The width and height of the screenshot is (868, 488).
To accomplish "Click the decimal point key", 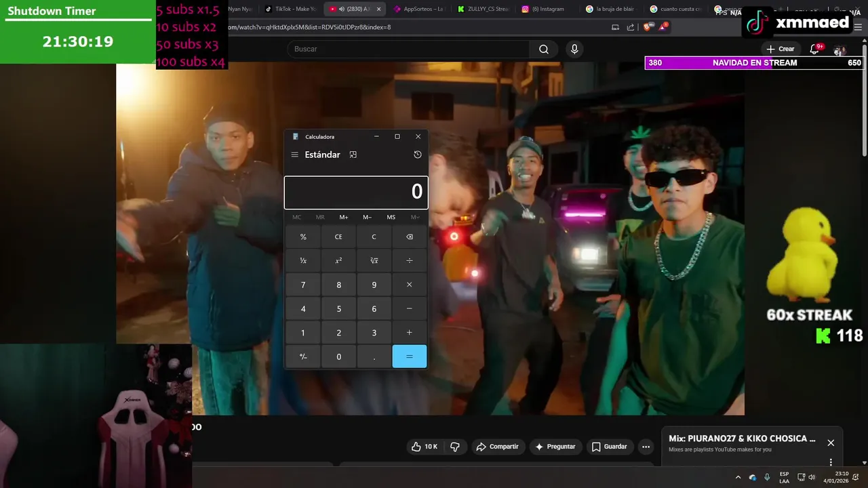I will (x=374, y=357).
